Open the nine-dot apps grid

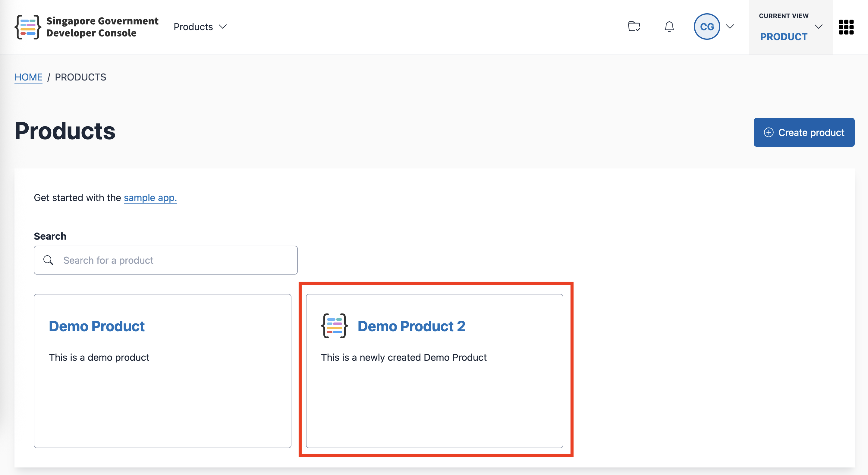pyautogui.click(x=846, y=27)
